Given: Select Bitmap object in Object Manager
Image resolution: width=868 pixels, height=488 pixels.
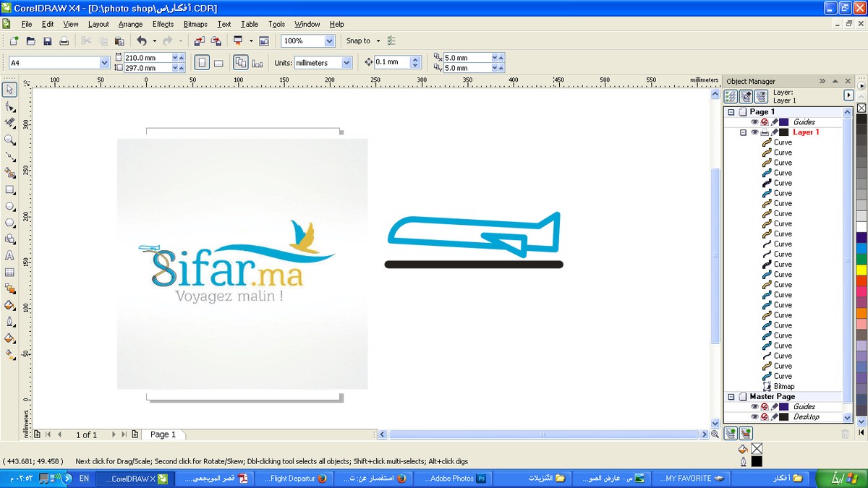Looking at the screenshot, I should click(784, 387).
